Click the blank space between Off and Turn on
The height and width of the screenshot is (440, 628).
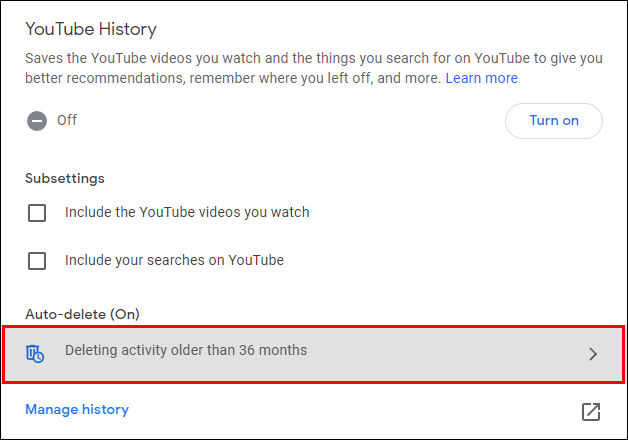click(x=290, y=121)
